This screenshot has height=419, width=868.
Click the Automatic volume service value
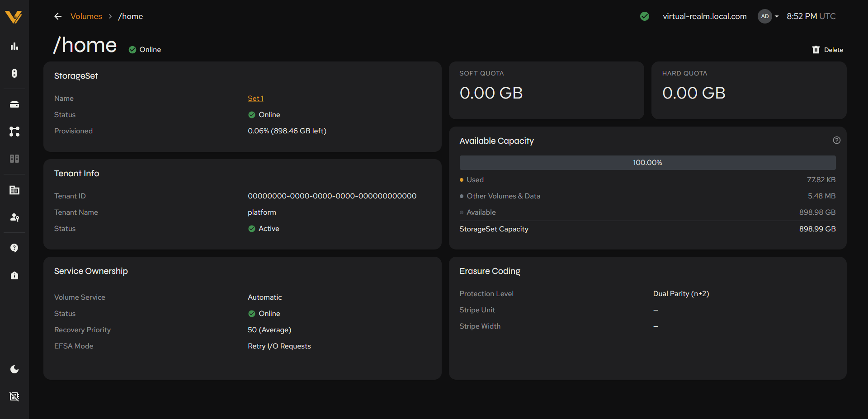click(265, 297)
